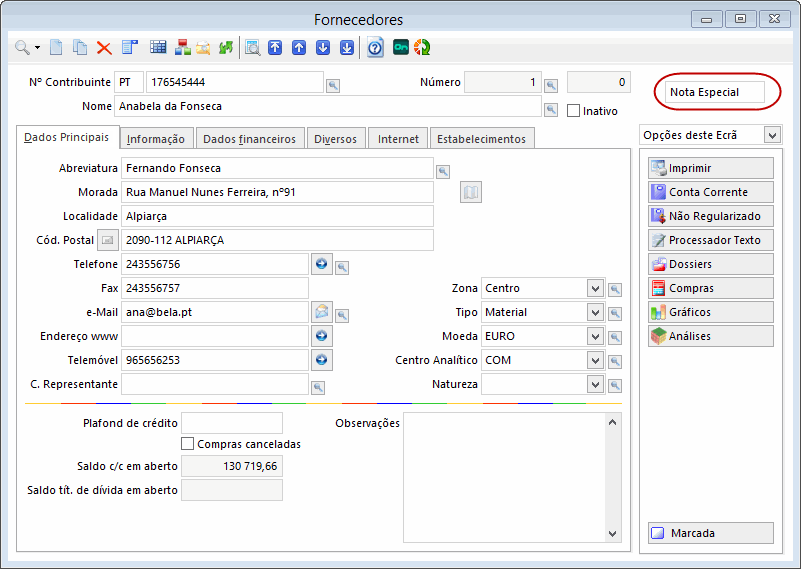Click the form layout icon in toolbar
The width and height of the screenshot is (801, 569).
coord(130,48)
